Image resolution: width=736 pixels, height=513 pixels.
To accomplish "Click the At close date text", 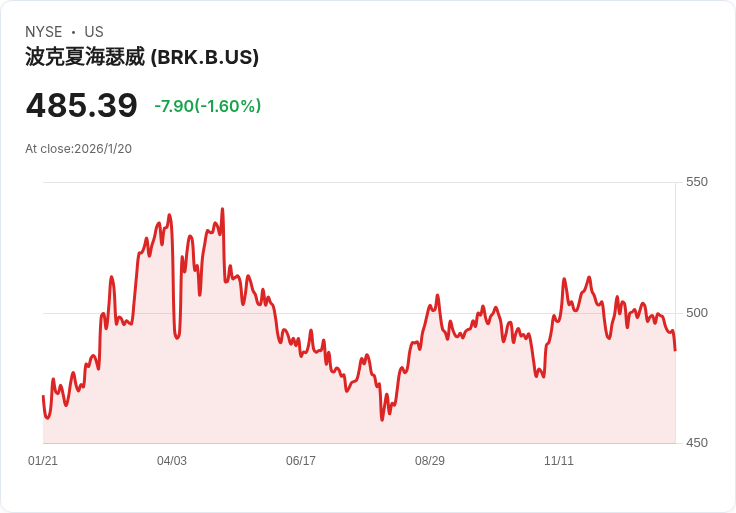I will point(79,149).
